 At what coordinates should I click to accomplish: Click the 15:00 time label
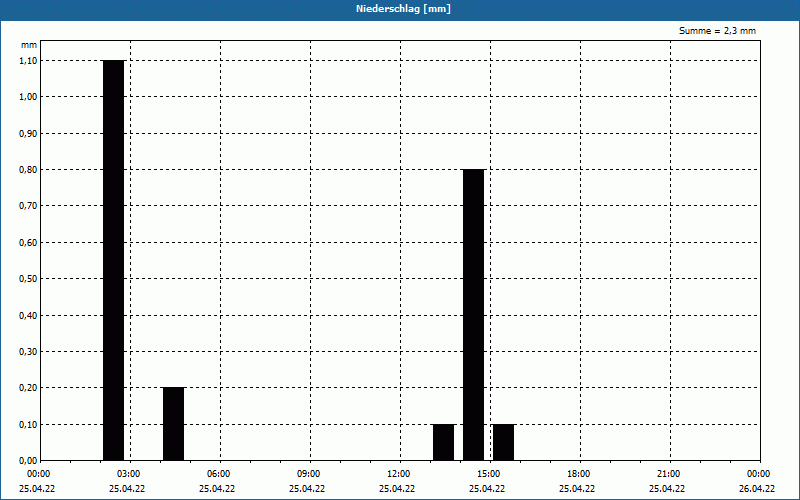(489, 474)
